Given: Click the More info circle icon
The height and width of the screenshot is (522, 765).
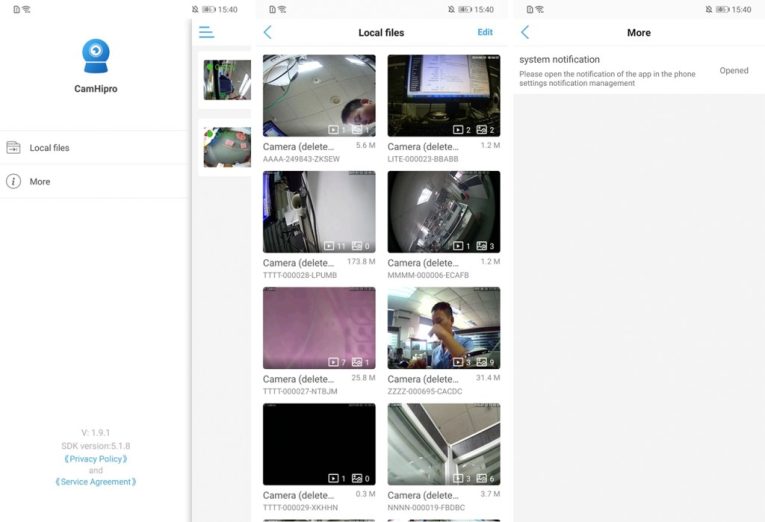Looking at the screenshot, I should point(14,182).
